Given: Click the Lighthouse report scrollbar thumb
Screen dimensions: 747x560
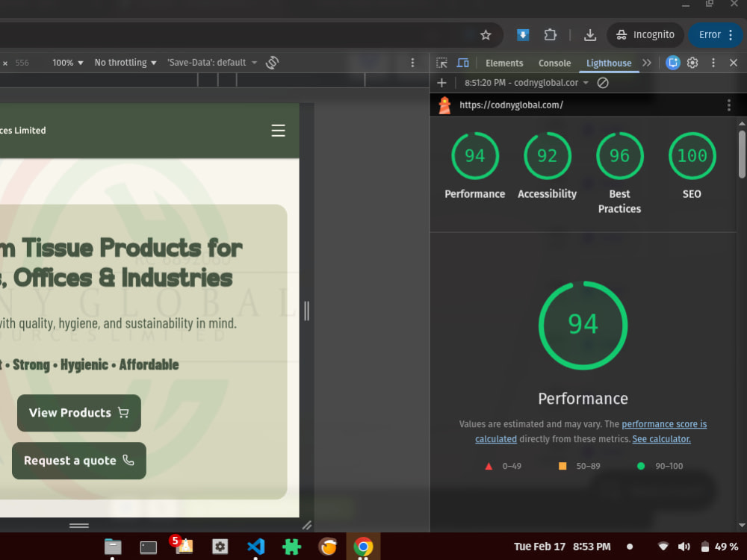Looking at the screenshot, I should [x=742, y=155].
